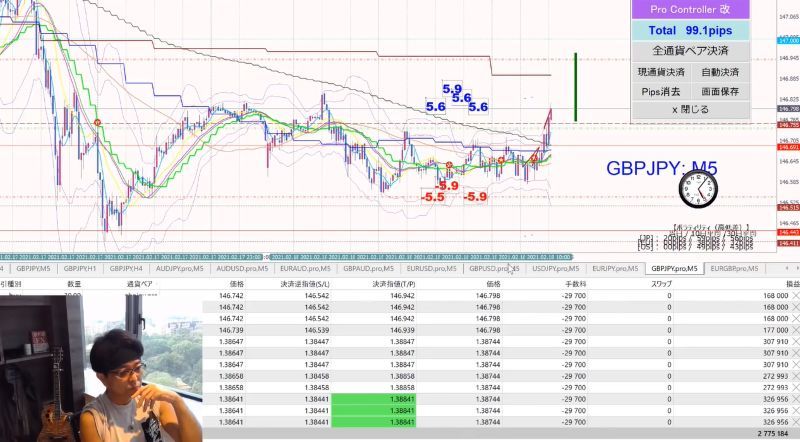Close Pro Controller with x 閉じる
This screenshot has width=800, height=442.
[690, 109]
